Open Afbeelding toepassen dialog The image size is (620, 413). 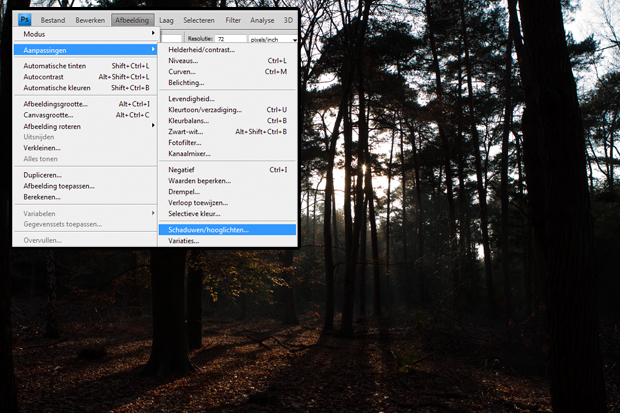click(x=86, y=186)
